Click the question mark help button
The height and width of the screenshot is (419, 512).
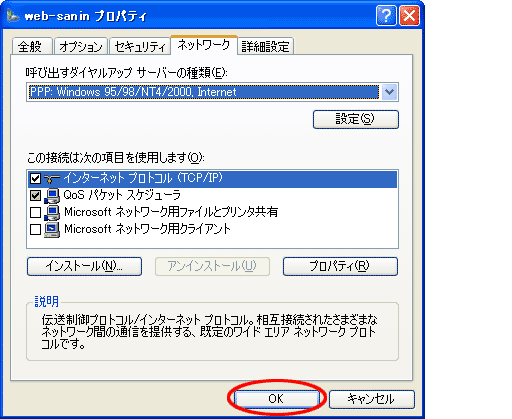[386, 16]
